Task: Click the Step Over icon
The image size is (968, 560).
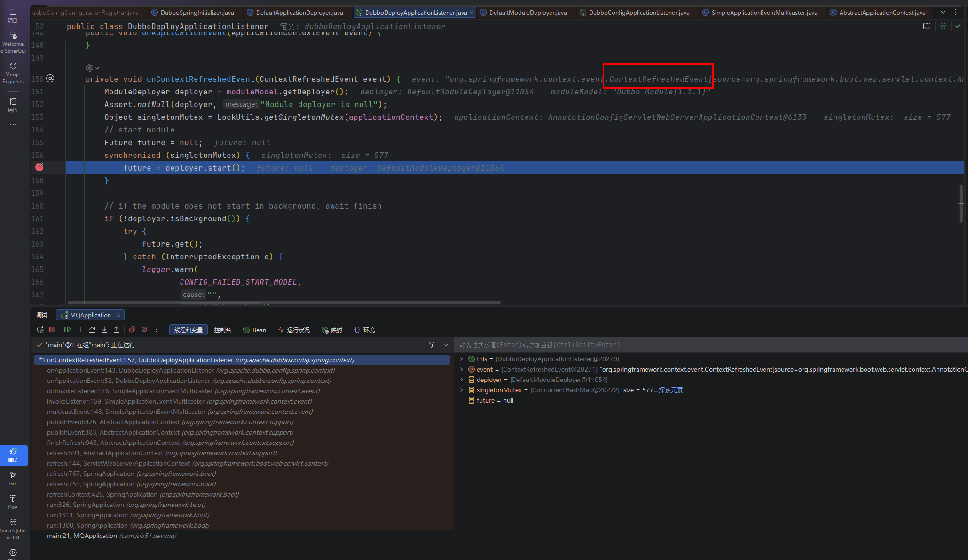Action: click(92, 330)
